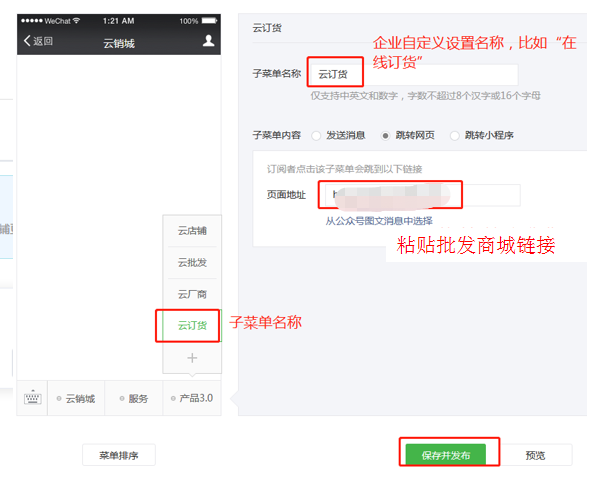Select the 跳转网页 radio option
The width and height of the screenshot is (608, 487).
[385, 135]
